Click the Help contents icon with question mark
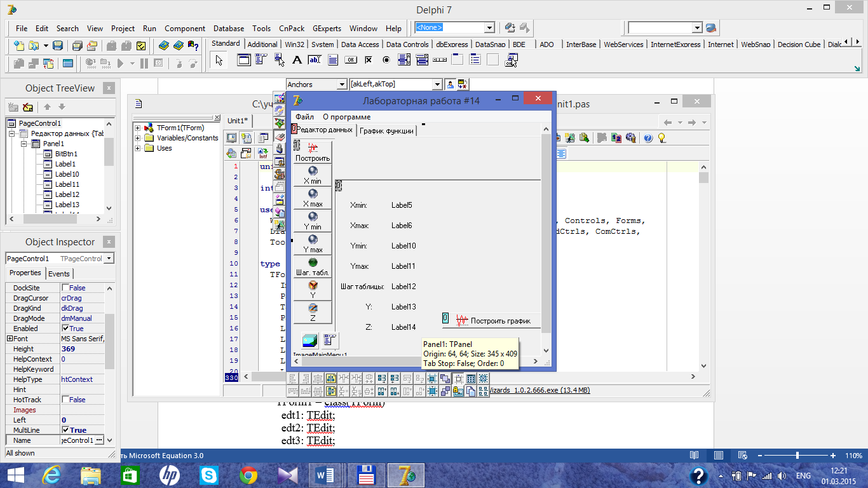Viewport: 868px width, 488px height. click(x=193, y=46)
